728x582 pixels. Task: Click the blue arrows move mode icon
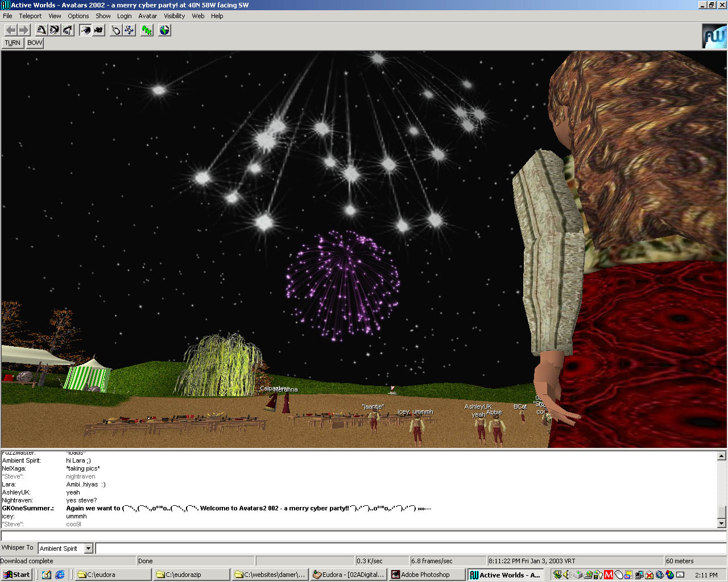click(130, 30)
